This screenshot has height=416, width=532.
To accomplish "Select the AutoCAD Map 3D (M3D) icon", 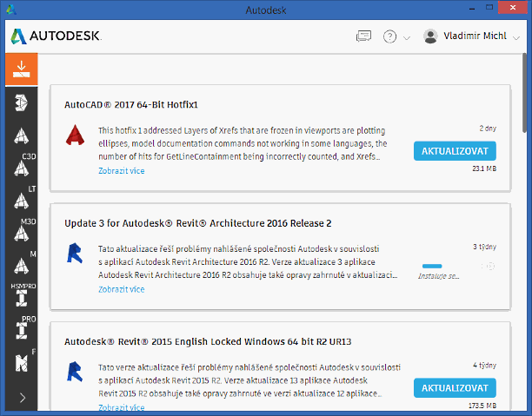I will point(22,233).
